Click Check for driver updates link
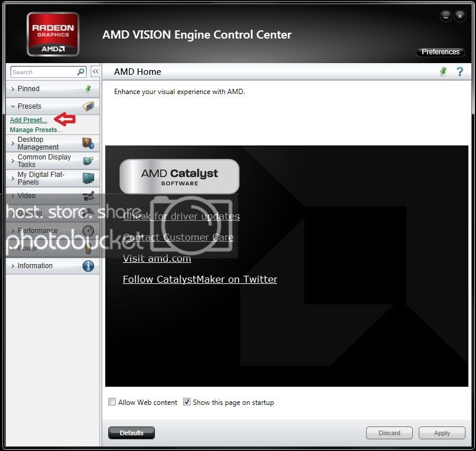This screenshot has width=476, height=451. pos(181,216)
